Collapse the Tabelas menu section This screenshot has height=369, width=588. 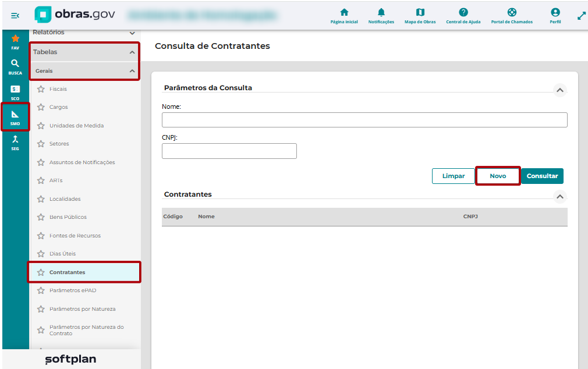click(x=132, y=52)
